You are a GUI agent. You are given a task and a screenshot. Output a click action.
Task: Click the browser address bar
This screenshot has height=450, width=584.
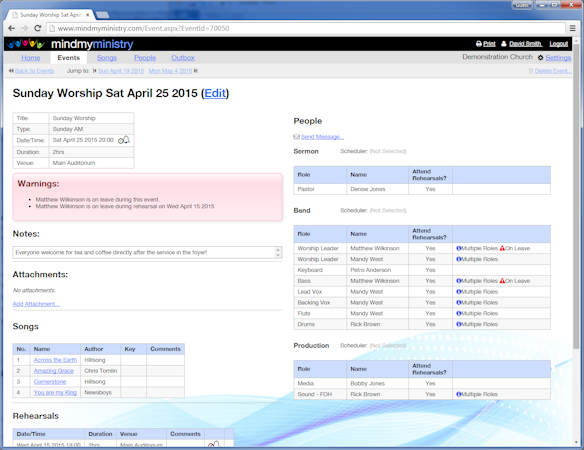tap(305, 28)
